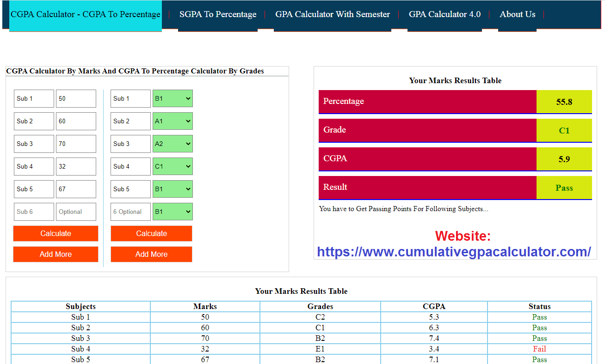Expand the Sub 3 grade selector set to A2
This screenshot has height=364, width=605.
pyautogui.click(x=172, y=144)
